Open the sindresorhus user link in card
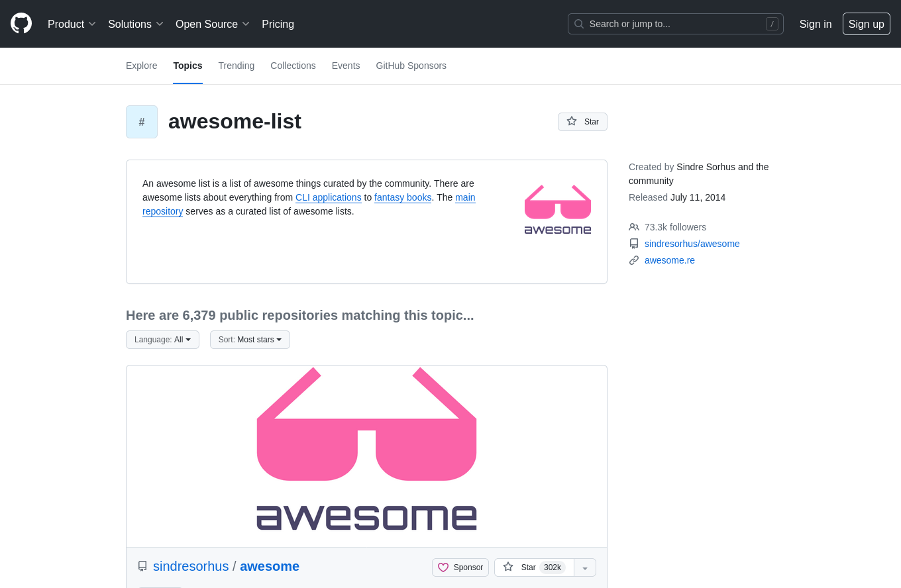This screenshot has height=588, width=901. tap(191, 566)
